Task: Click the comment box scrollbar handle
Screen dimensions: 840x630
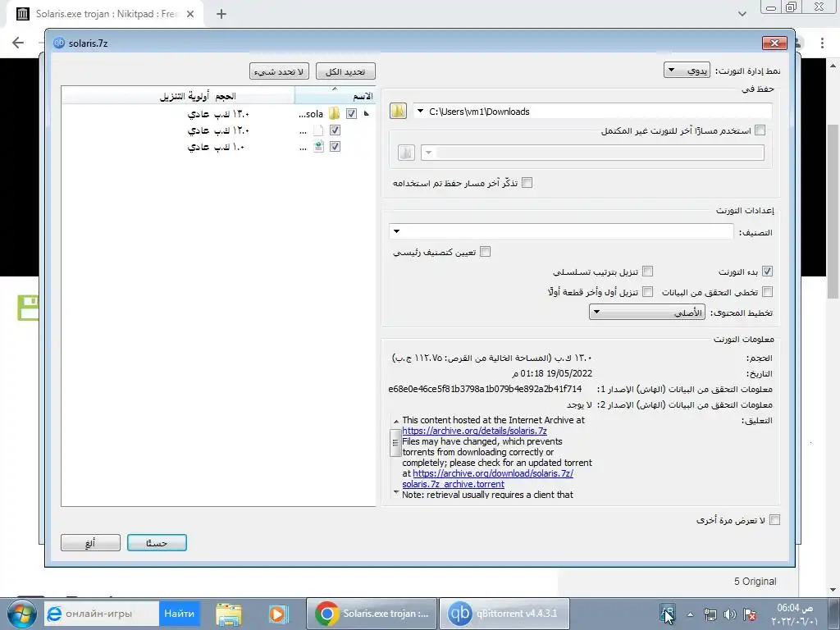Action: tap(395, 442)
